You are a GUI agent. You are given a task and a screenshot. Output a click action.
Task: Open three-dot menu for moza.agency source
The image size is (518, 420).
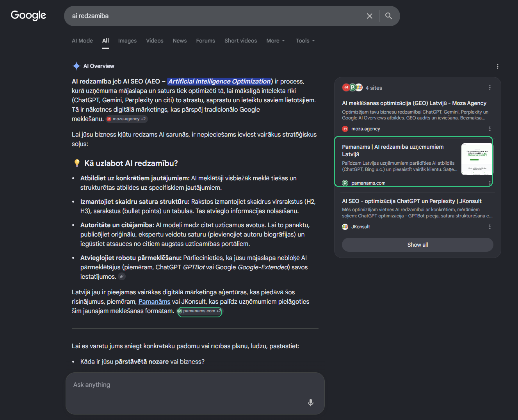point(490,129)
